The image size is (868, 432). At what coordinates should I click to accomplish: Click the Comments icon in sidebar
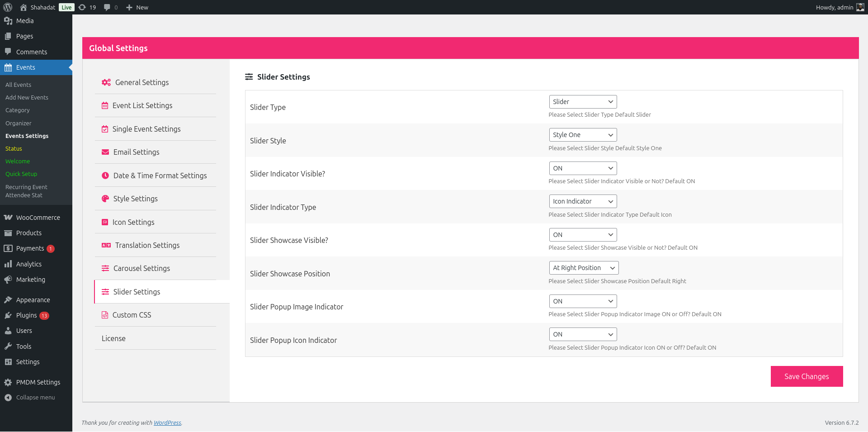pyautogui.click(x=8, y=52)
